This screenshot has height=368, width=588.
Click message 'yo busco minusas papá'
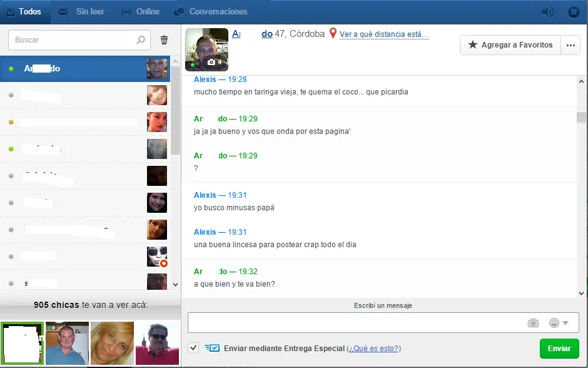coord(234,208)
